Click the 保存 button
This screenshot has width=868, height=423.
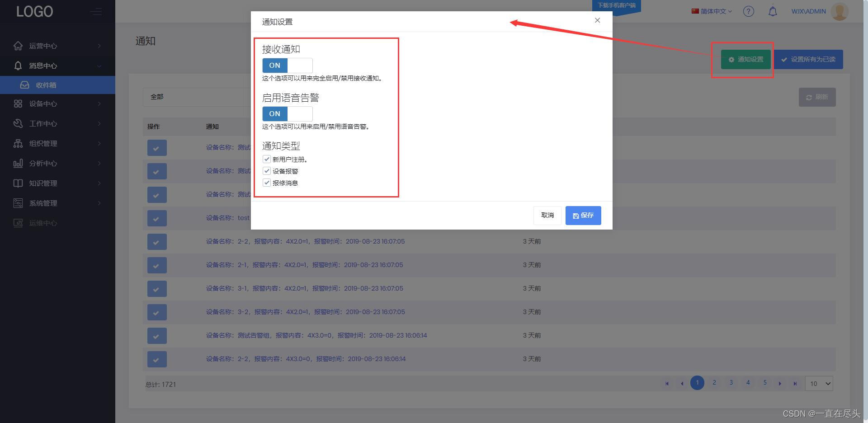pyautogui.click(x=583, y=216)
